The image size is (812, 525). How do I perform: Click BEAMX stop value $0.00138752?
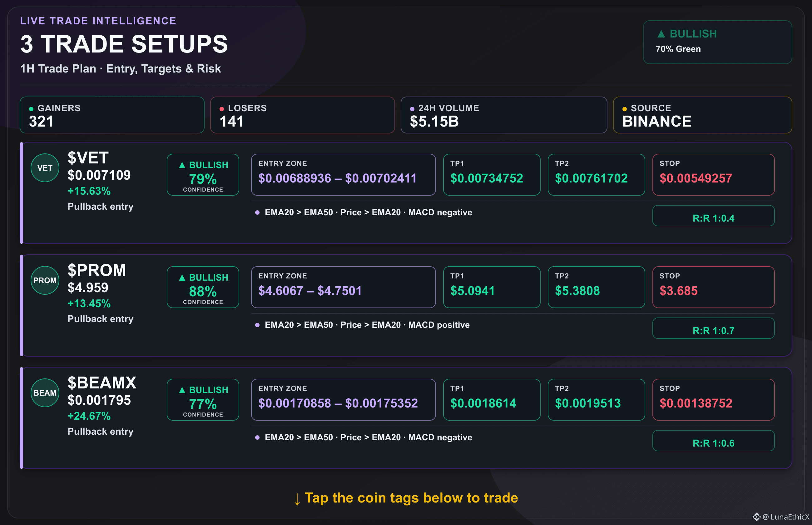696,403
